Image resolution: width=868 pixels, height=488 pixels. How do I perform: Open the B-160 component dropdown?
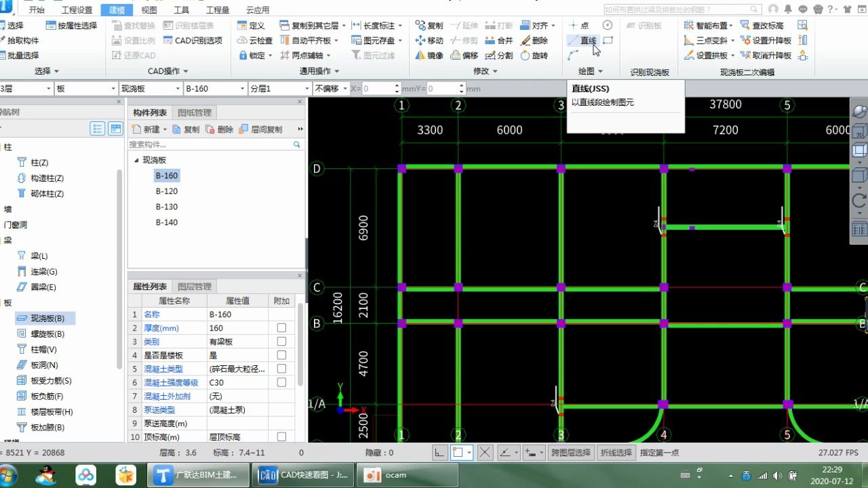click(x=242, y=89)
